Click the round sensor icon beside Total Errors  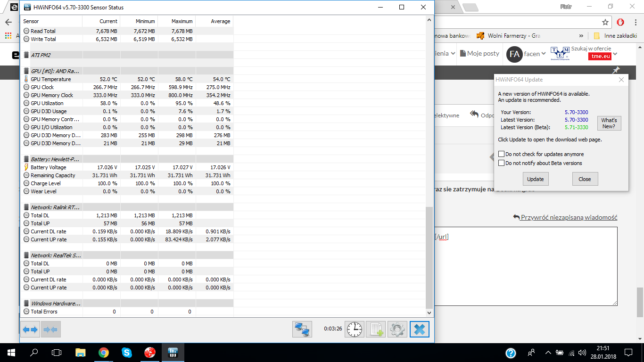pos(26,312)
